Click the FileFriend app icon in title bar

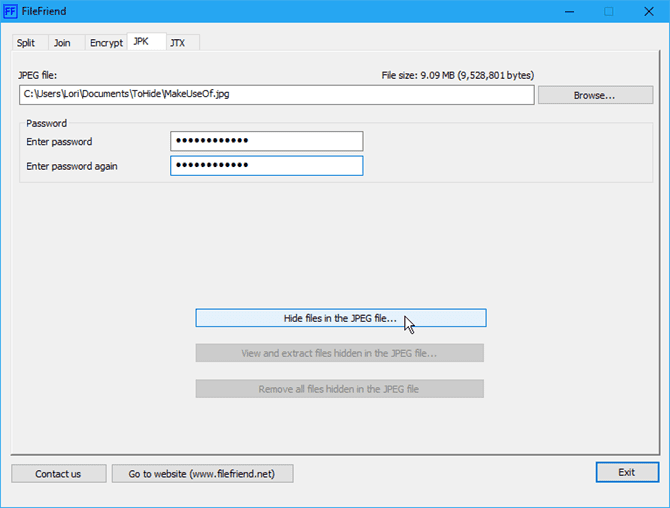11,12
